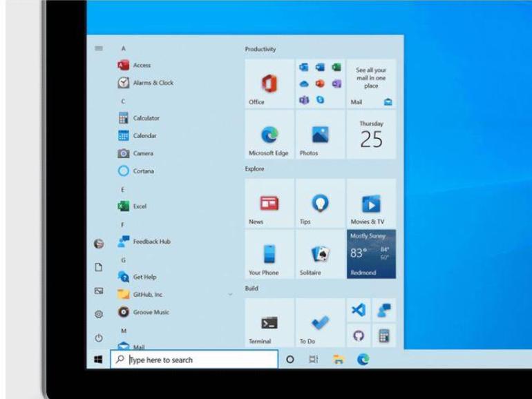The width and height of the screenshot is (532, 399).
Task: Select the letter F header in the app list
Action: click(x=123, y=225)
